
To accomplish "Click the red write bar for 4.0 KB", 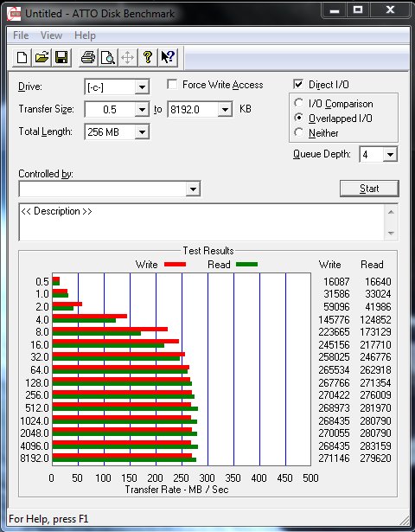I will (90, 317).
